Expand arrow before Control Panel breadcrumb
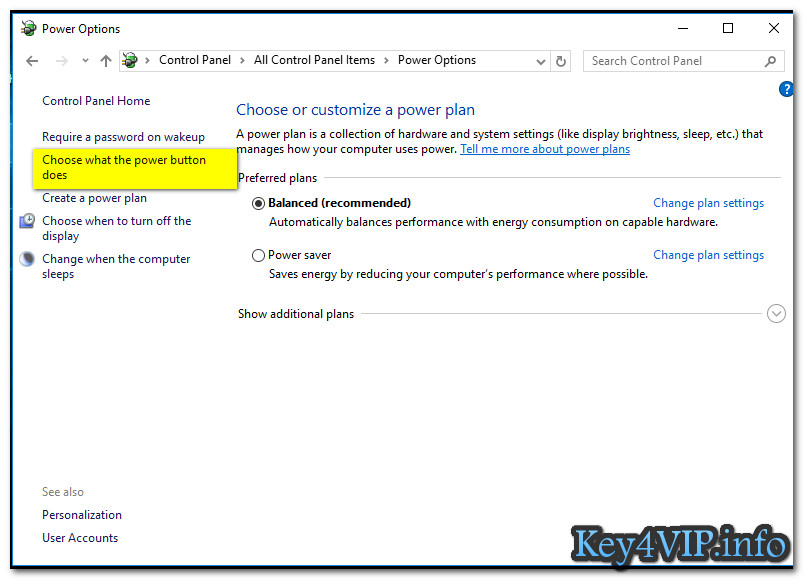The width and height of the screenshot is (804, 580). [x=148, y=61]
